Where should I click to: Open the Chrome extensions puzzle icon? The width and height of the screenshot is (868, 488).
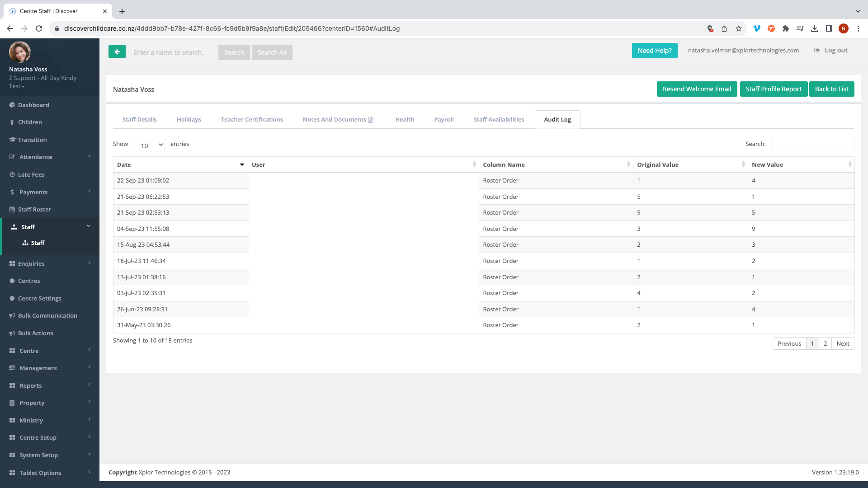pos(786,28)
